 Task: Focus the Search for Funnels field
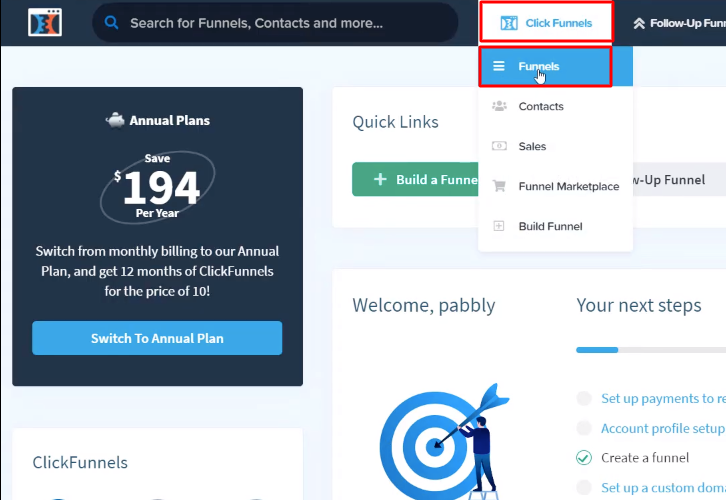[x=275, y=23]
